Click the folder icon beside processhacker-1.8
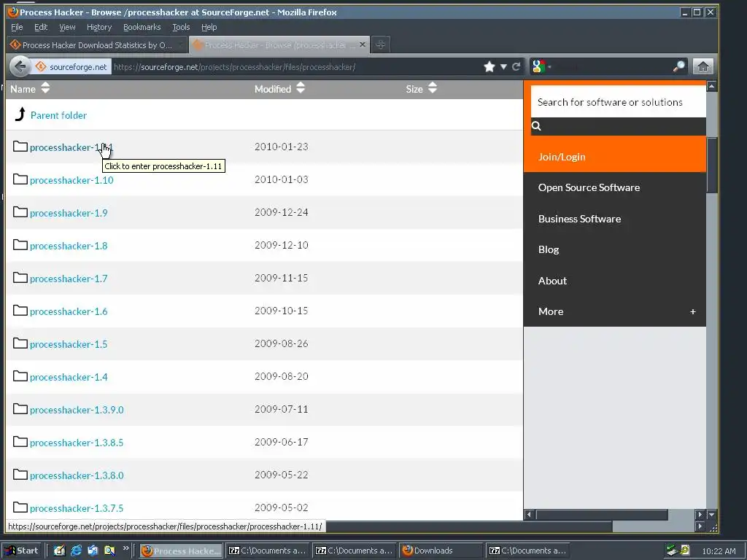The height and width of the screenshot is (560, 747). [20, 245]
